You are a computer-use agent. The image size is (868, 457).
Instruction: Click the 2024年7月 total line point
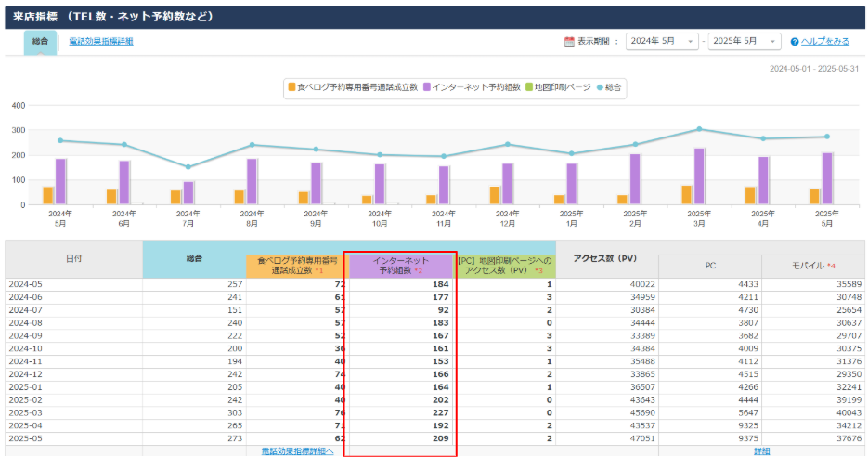click(x=188, y=167)
